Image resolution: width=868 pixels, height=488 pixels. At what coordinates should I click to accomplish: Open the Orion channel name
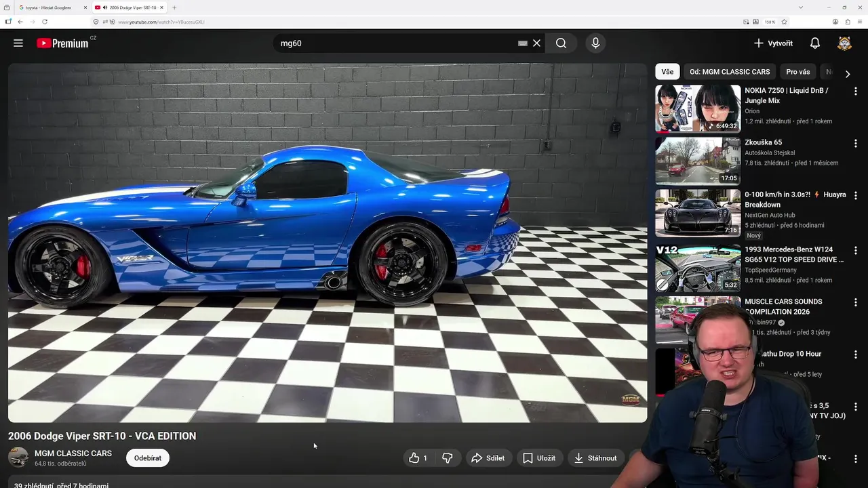[753, 111]
